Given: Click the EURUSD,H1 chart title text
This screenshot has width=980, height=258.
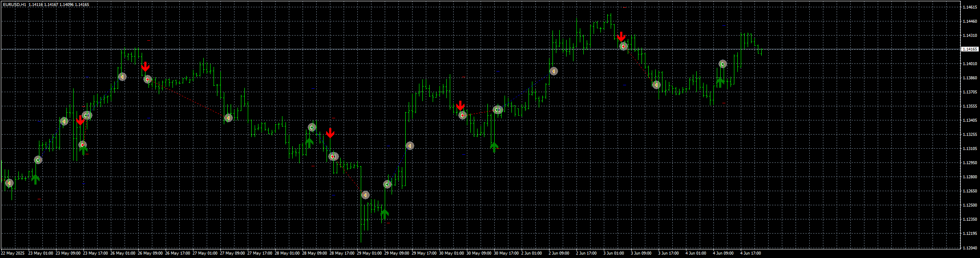Looking at the screenshot, I should pyautogui.click(x=14, y=5).
